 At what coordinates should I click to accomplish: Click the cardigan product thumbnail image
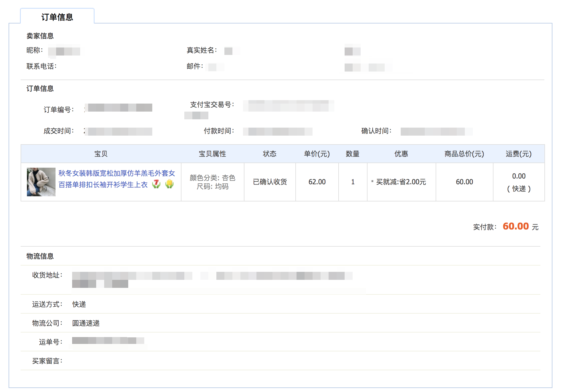pos(41,182)
